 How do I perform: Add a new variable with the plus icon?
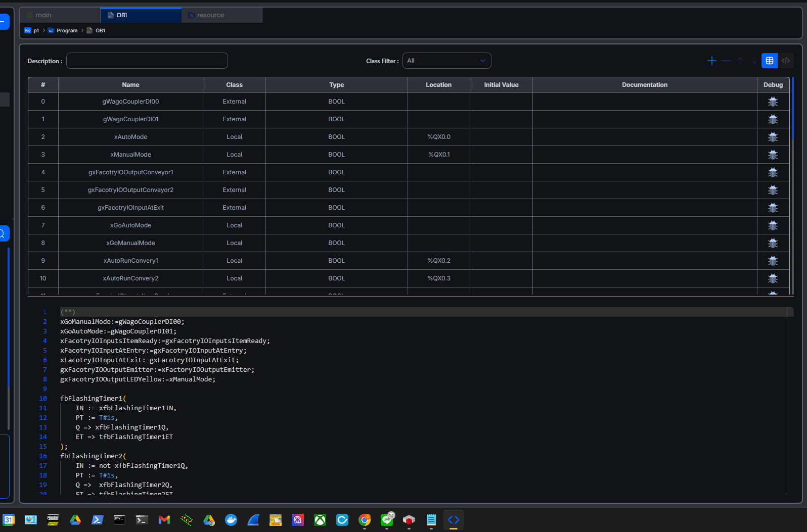tap(711, 61)
